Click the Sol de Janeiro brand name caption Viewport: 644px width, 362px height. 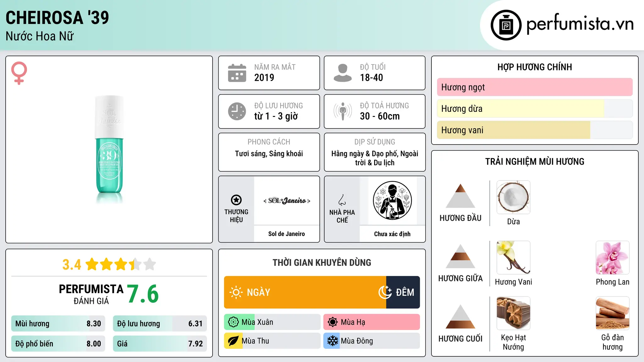(286, 234)
